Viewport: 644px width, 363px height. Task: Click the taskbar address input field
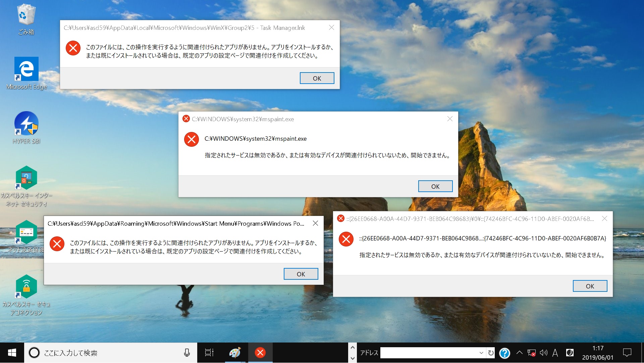[429, 353]
